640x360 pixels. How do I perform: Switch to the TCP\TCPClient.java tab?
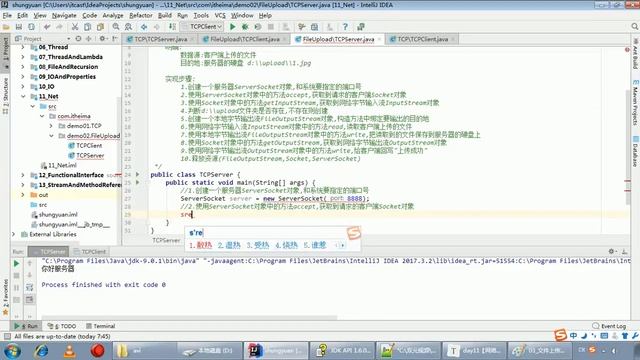[x=422, y=39]
